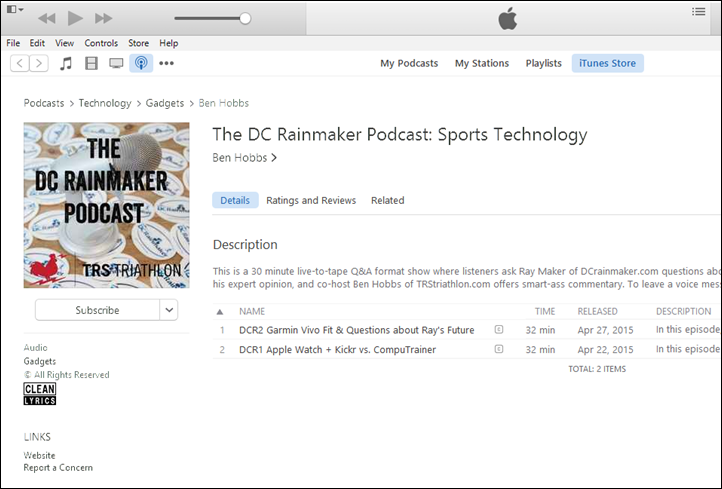Open the Edit menu
Viewport: 722px width, 489px height.
[x=37, y=43]
